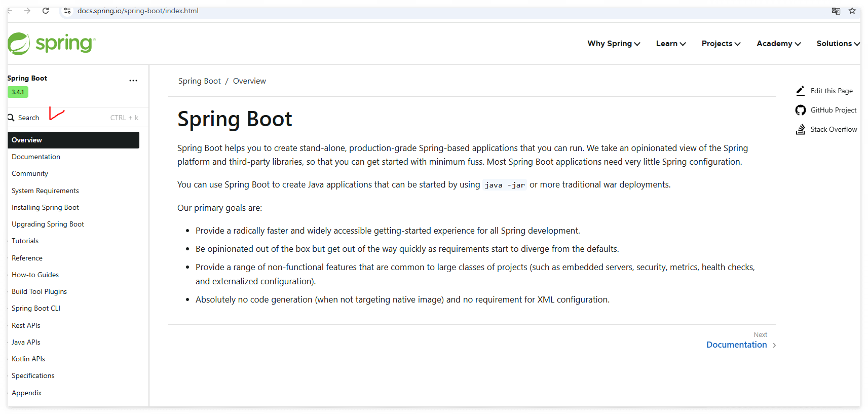This screenshot has width=868, height=414.
Task: Click the translate page icon
Action: pos(836,11)
